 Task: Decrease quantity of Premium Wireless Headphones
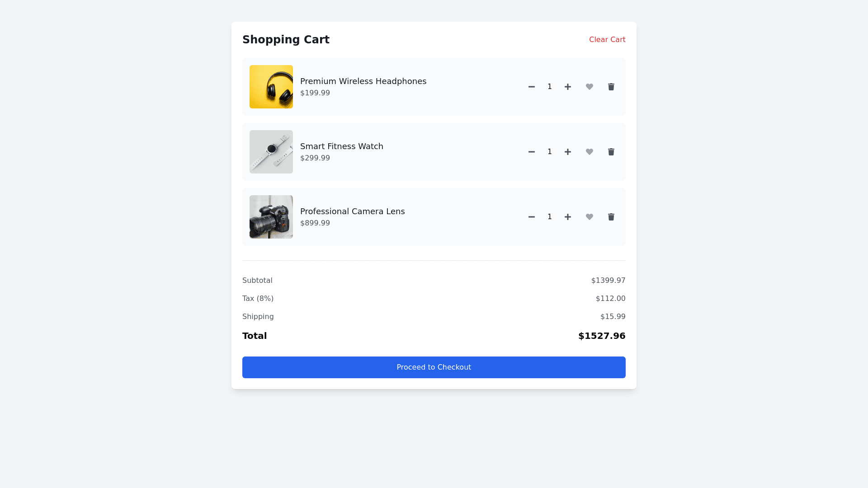pos(532,87)
